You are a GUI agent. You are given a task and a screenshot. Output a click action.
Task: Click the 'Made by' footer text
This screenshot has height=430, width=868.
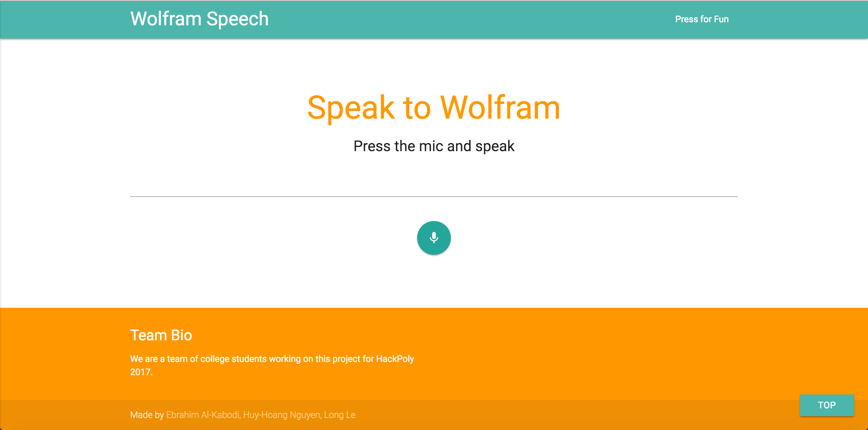(x=146, y=415)
